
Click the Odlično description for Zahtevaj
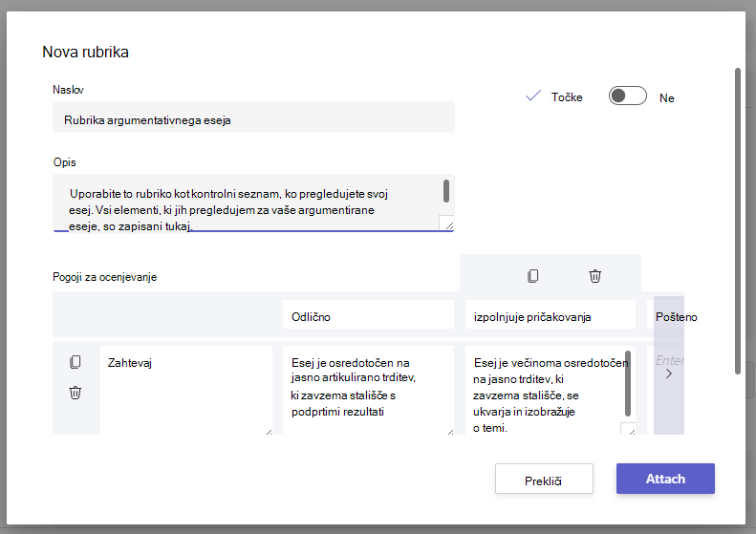click(368, 390)
